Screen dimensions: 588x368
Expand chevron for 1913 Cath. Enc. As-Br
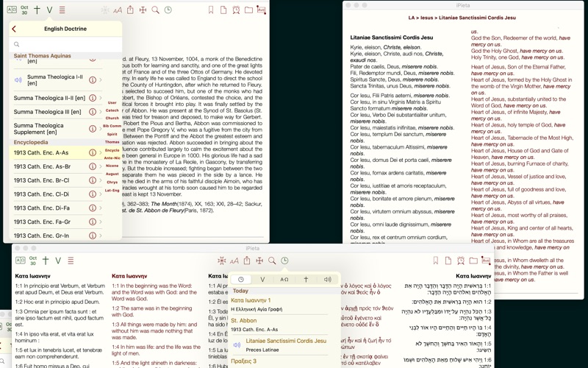(x=101, y=167)
